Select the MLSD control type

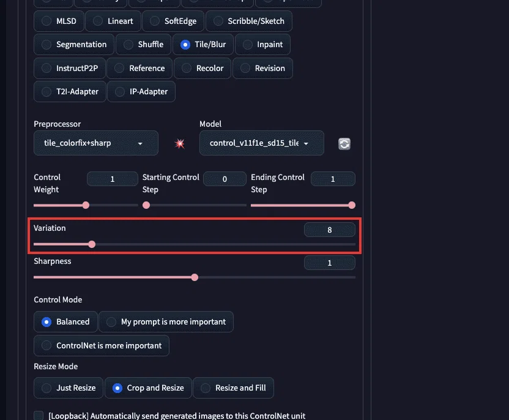point(59,21)
